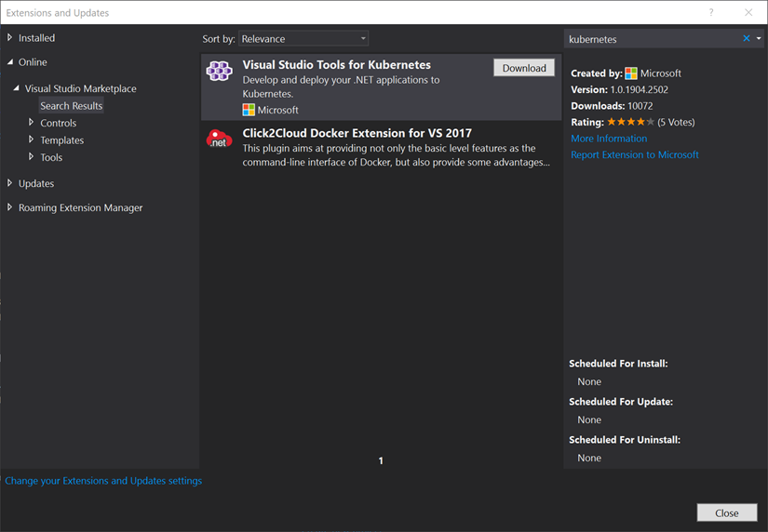The image size is (768, 532).
Task: Click None under Scheduled For Update
Action: coord(589,419)
